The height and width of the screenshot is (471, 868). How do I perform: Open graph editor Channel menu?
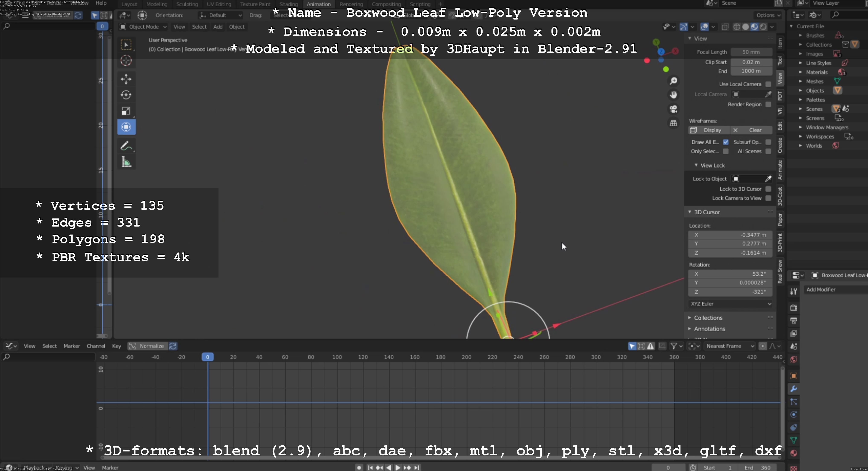click(x=96, y=346)
